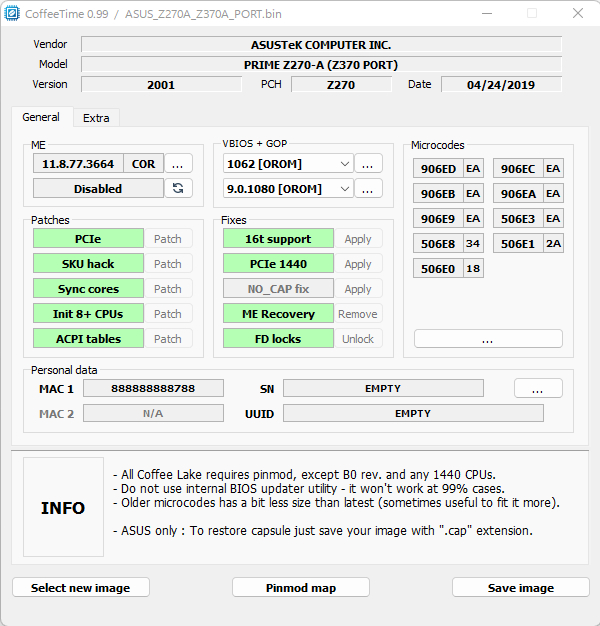
Task: Click Patch button next to Sync cores
Action: pyautogui.click(x=168, y=289)
